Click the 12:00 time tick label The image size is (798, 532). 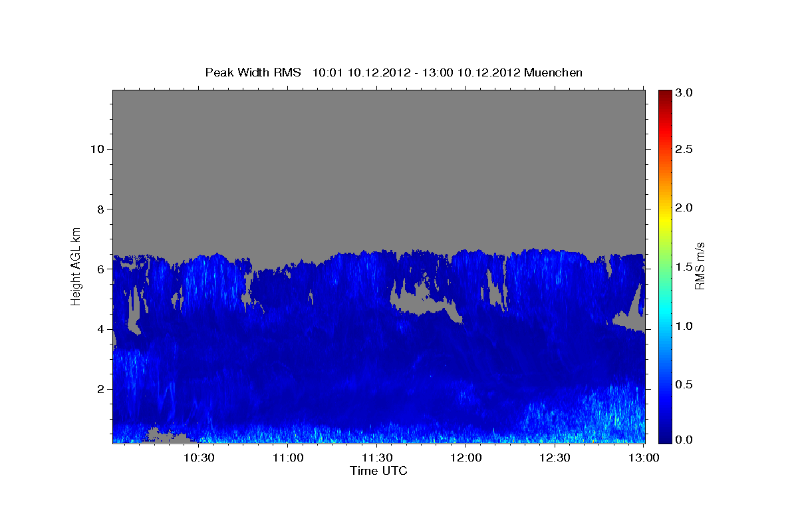click(x=466, y=458)
